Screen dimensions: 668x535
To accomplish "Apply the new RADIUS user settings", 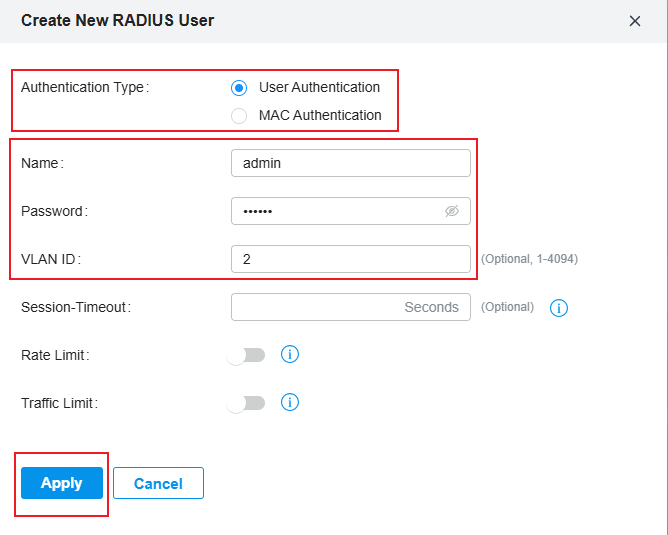I will tap(62, 483).
